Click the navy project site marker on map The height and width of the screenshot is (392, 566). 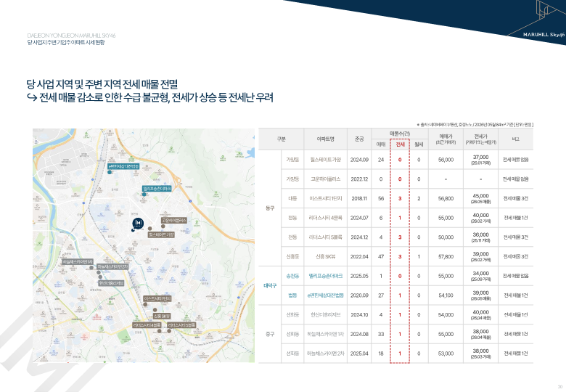(x=138, y=224)
